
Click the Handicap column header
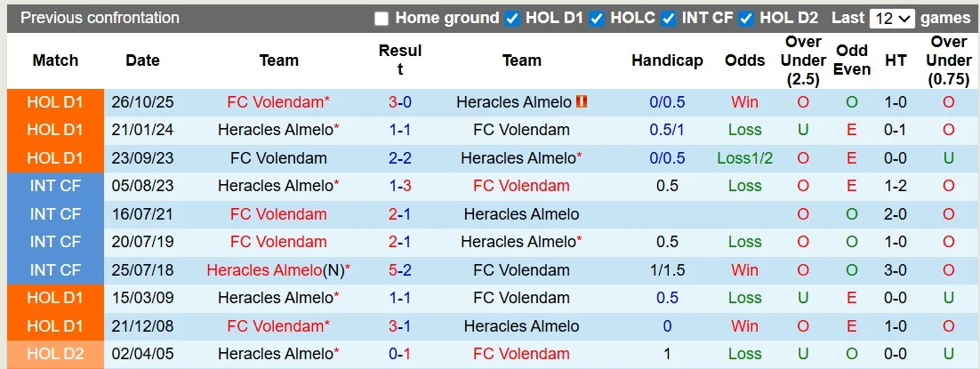click(667, 60)
